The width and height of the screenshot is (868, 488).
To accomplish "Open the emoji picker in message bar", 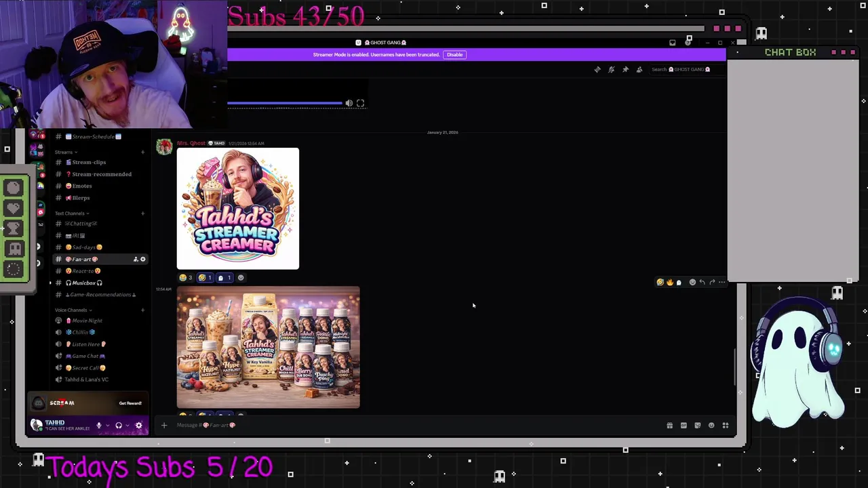I will [x=711, y=425].
